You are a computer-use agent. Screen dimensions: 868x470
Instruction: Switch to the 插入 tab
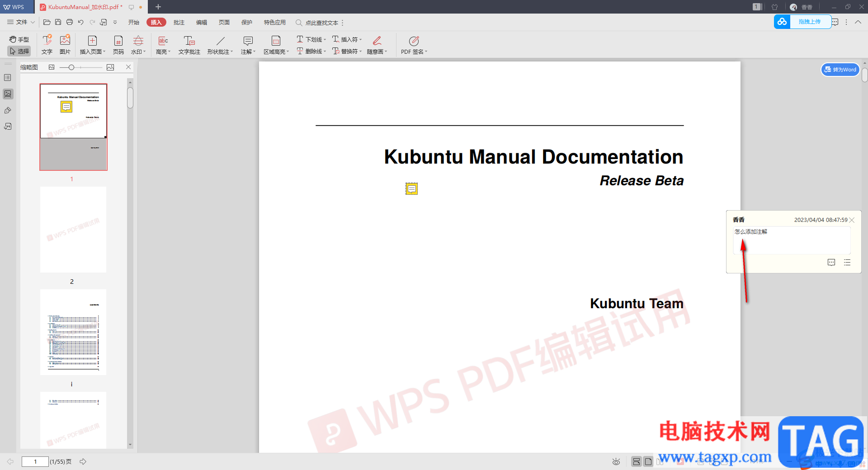pos(156,22)
